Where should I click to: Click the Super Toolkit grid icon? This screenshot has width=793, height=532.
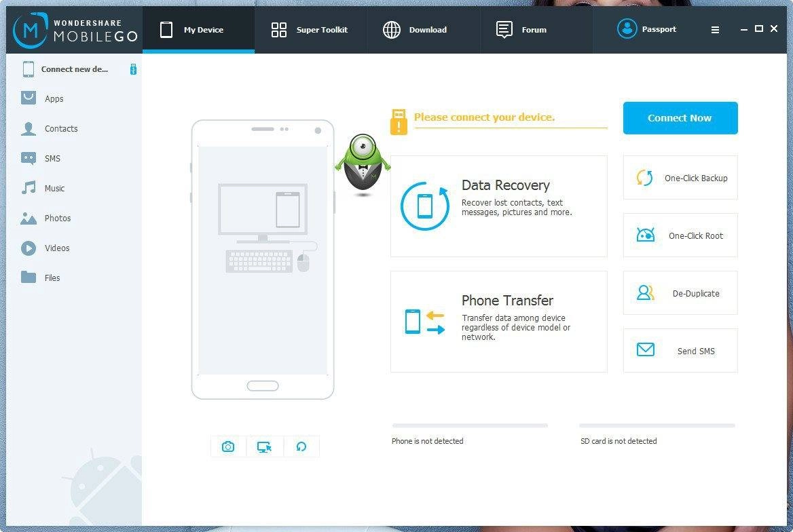[x=278, y=30]
